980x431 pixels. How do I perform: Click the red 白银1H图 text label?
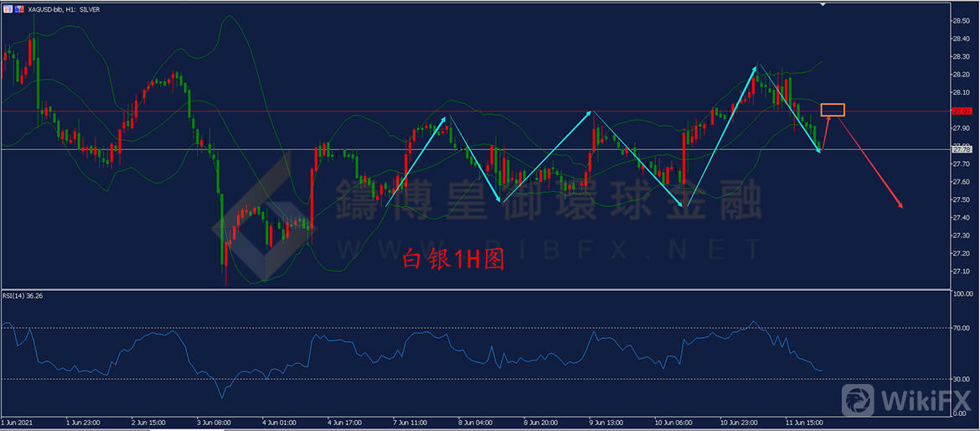[x=453, y=260]
